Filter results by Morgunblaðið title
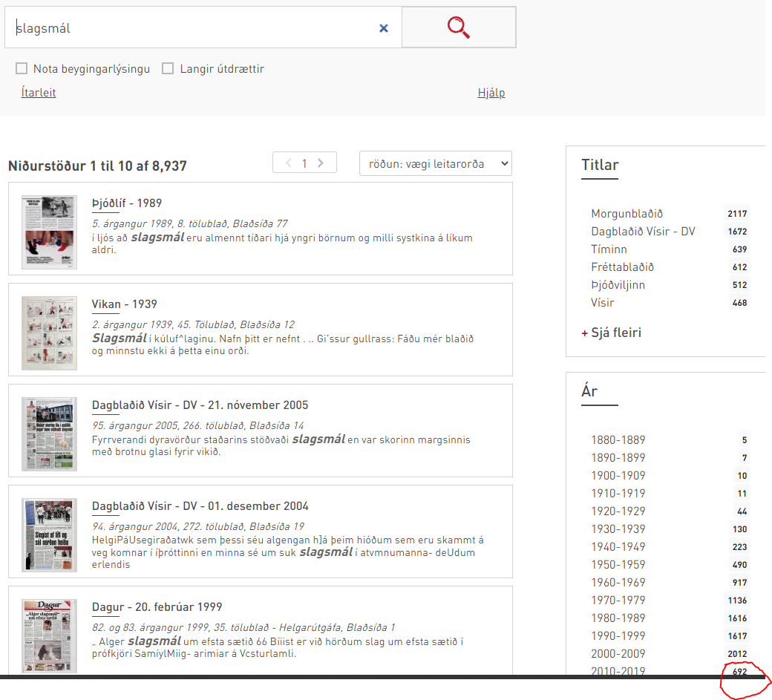This screenshot has width=772, height=700. (627, 214)
